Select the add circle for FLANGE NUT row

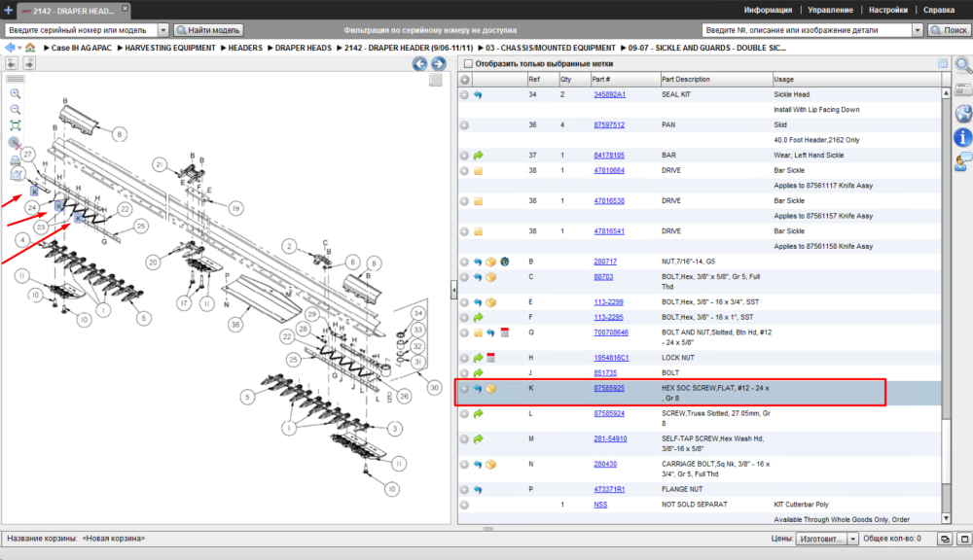(464, 490)
